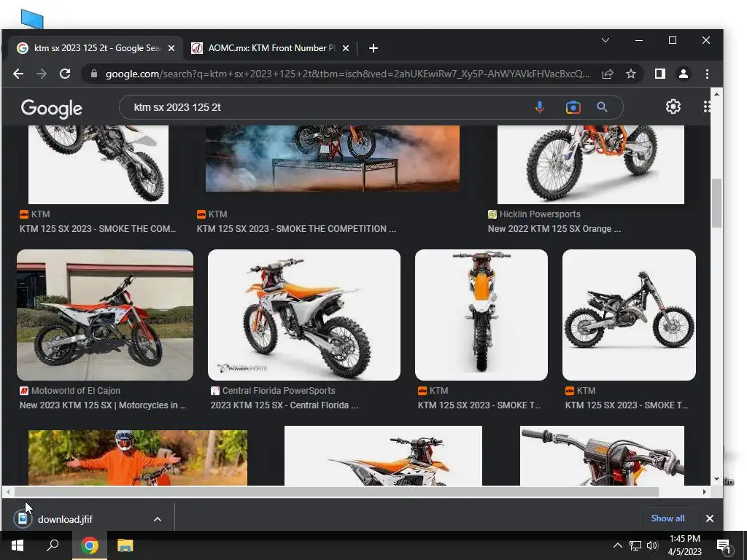Search by image with Google Lens icon
The width and height of the screenshot is (747, 560).
click(x=573, y=107)
